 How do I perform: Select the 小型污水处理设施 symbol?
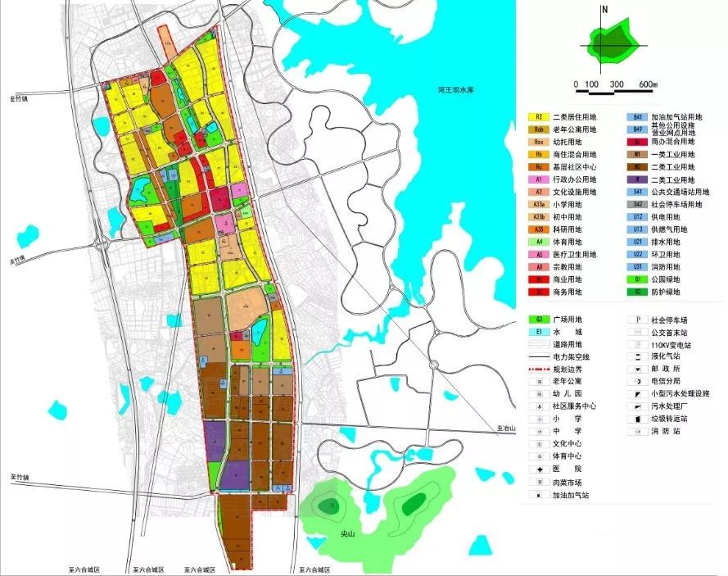(638, 394)
